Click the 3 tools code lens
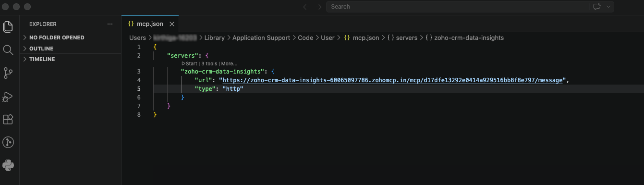The height and width of the screenshot is (185, 644). pos(209,64)
